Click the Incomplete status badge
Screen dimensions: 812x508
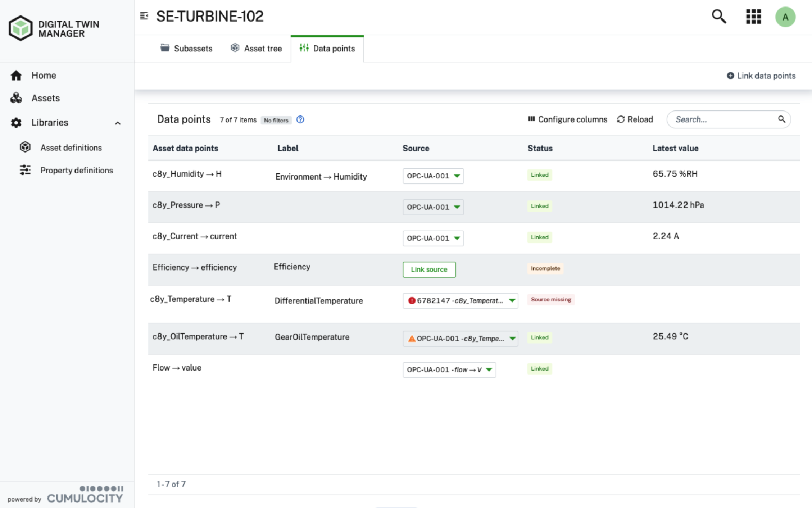[x=545, y=268]
